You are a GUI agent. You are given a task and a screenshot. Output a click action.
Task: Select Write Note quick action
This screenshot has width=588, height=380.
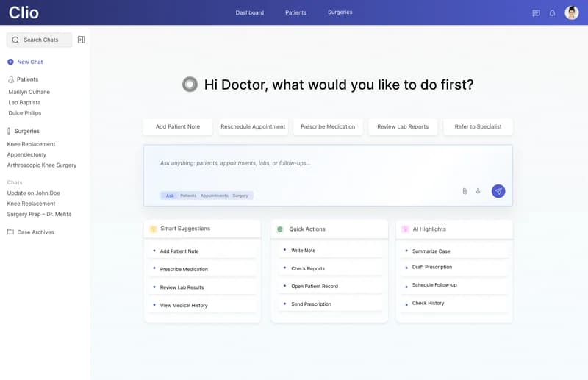[x=330, y=250]
